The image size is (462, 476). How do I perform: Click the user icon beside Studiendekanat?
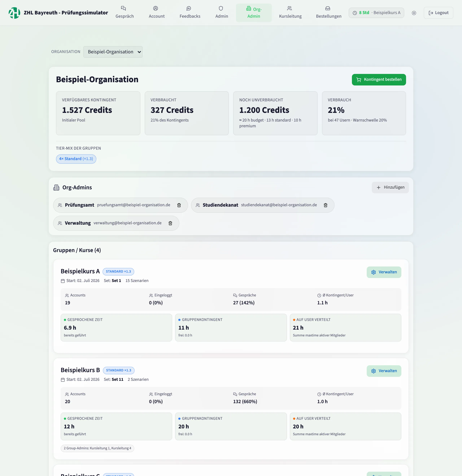point(198,205)
